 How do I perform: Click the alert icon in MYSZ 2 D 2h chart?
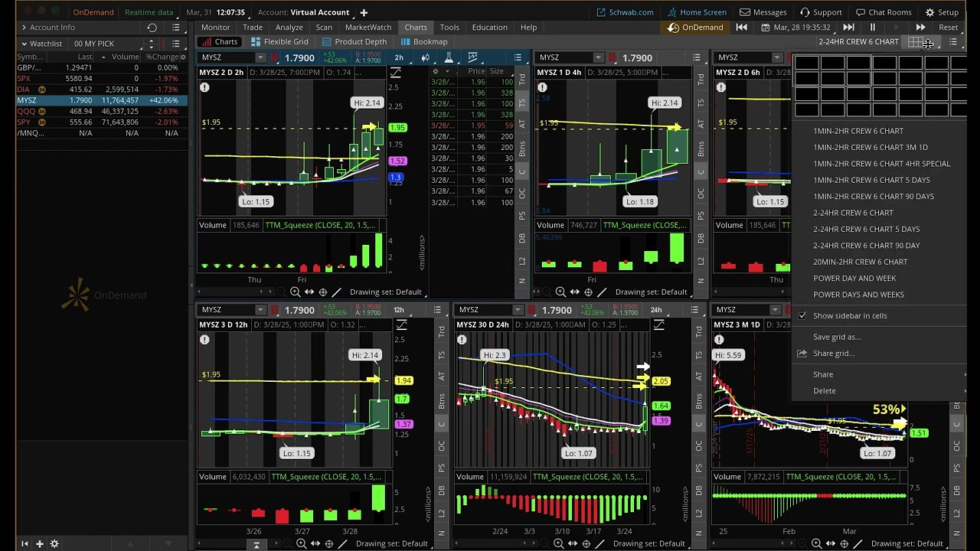point(204,88)
